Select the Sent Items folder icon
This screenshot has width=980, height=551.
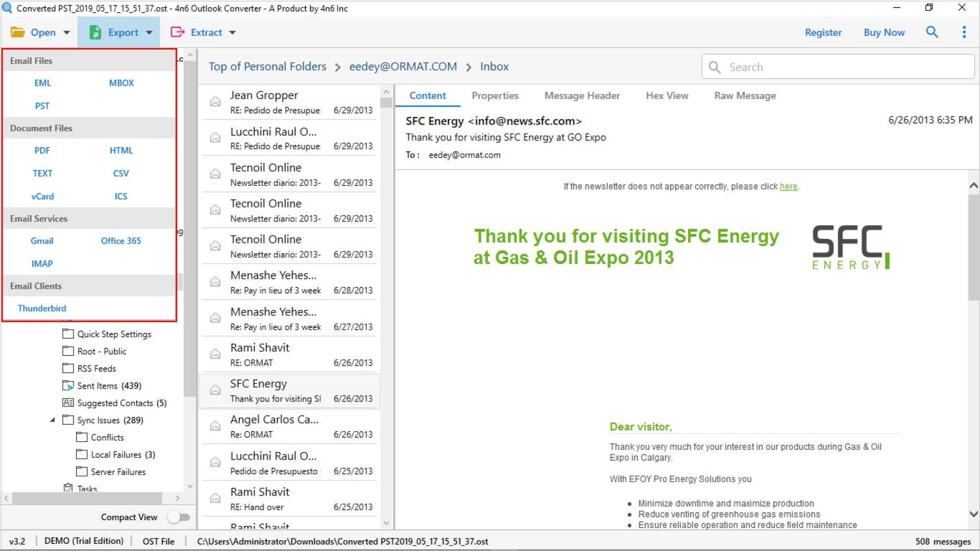pos(68,386)
